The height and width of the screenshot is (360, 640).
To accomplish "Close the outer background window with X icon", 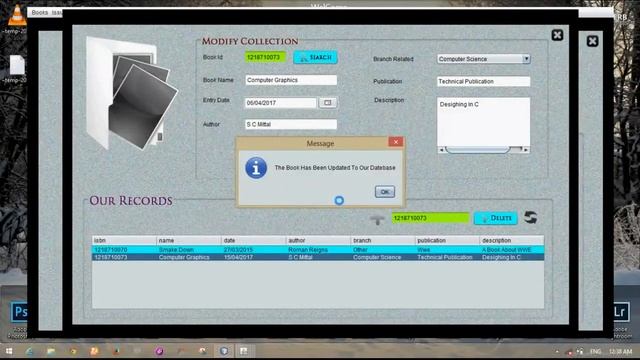I will [x=593, y=41].
